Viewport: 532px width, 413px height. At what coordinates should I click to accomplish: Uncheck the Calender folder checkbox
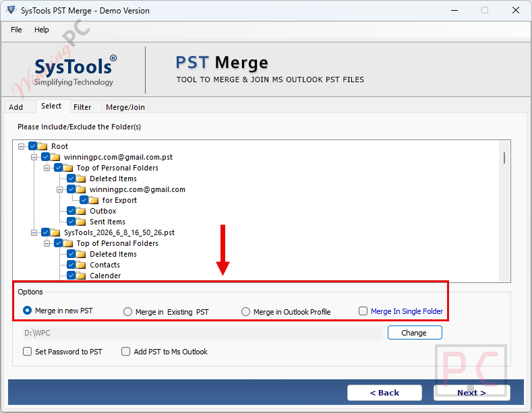click(71, 275)
